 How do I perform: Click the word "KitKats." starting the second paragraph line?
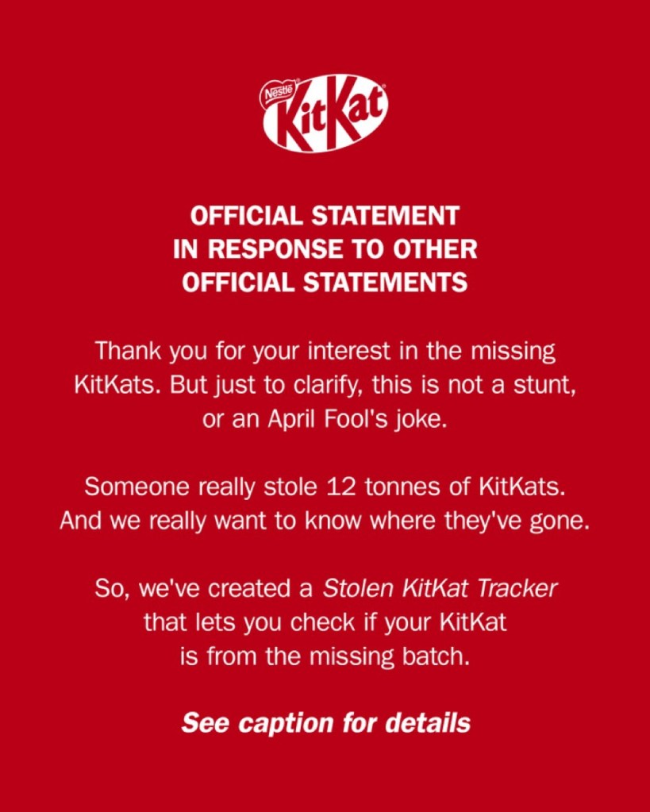[x=109, y=384]
